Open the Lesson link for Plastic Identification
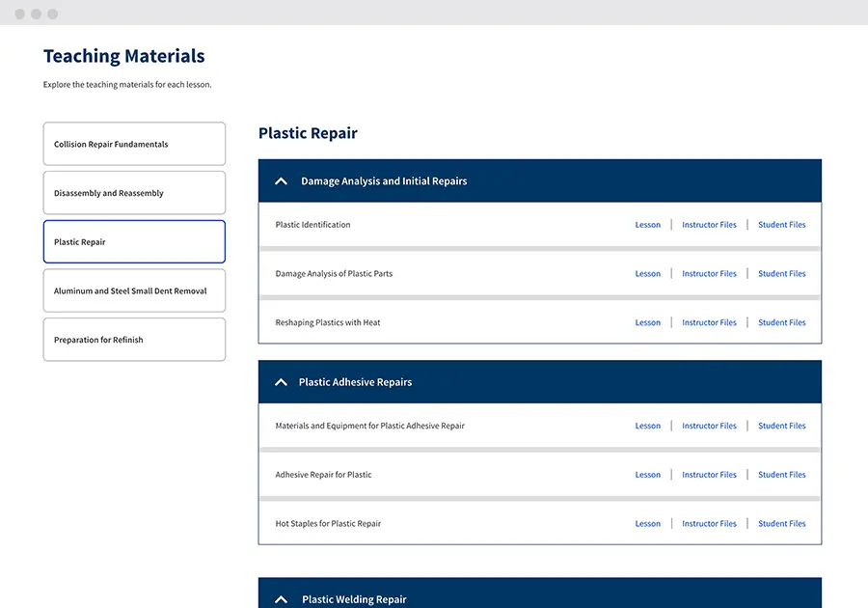 [x=647, y=225]
